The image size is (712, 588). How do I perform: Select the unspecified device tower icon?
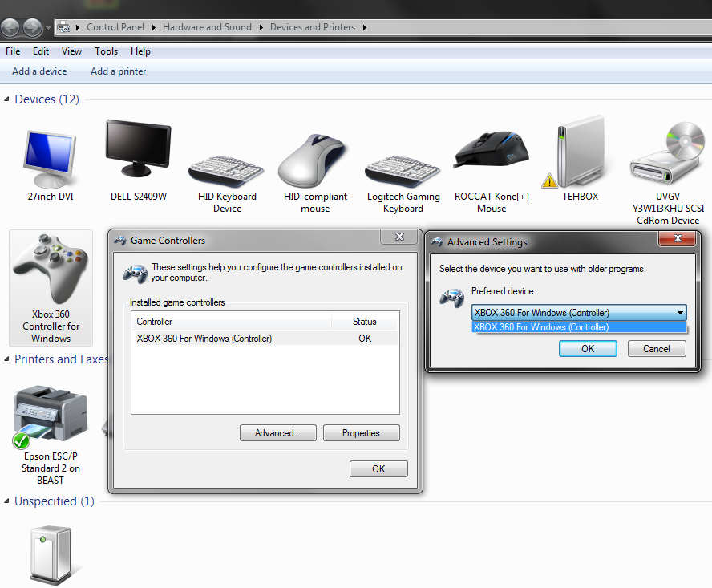tap(51, 554)
